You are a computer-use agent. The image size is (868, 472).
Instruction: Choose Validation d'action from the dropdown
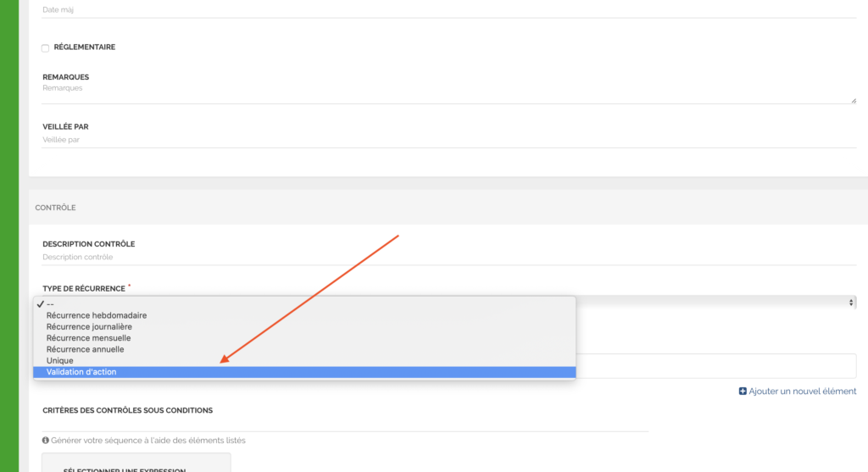pyautogui.click(x=81, y=372)
